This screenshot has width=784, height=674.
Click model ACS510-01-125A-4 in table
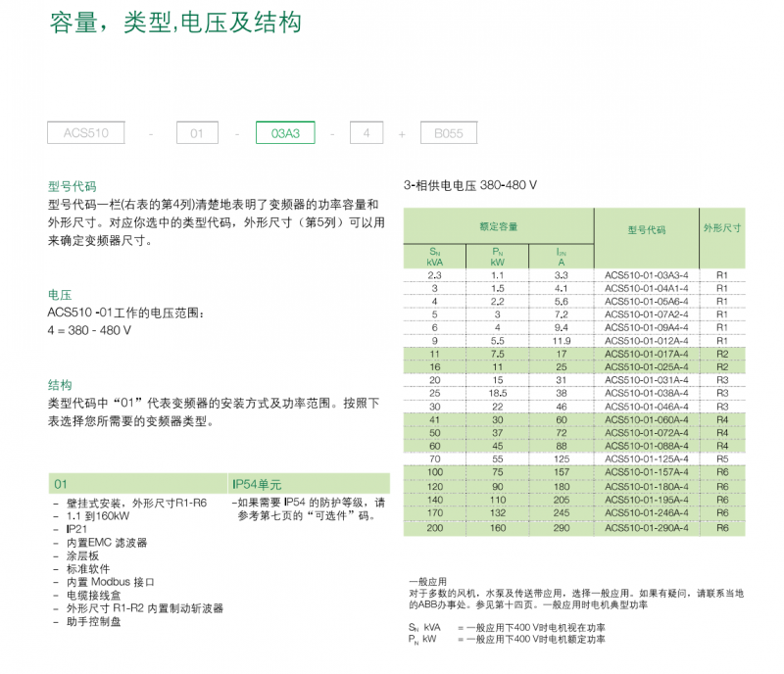(646, 459)
